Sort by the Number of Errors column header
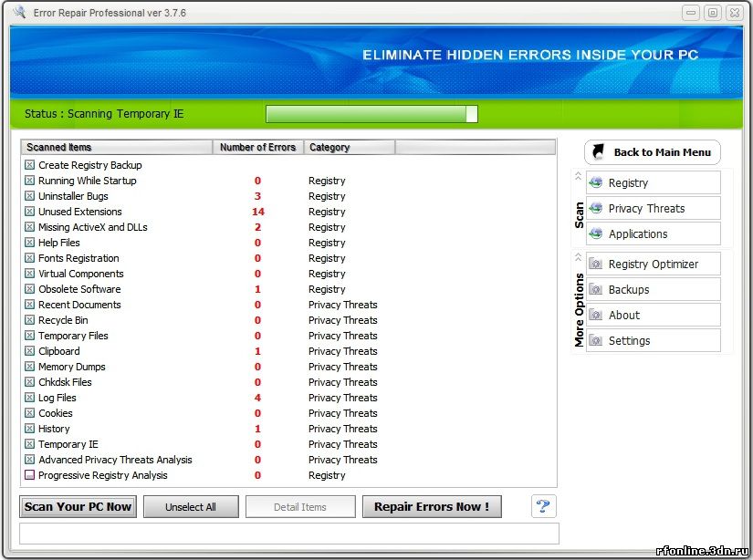 coord(258,147)
